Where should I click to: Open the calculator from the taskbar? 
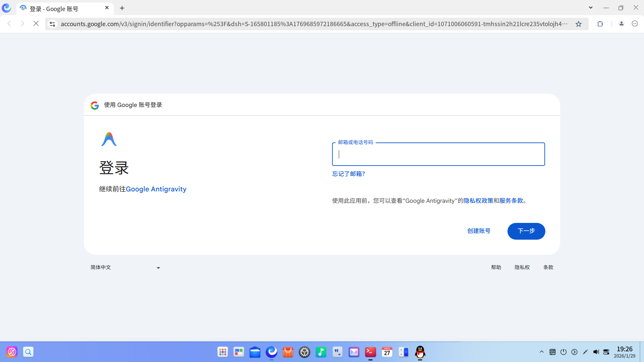(x=403, y=352)
